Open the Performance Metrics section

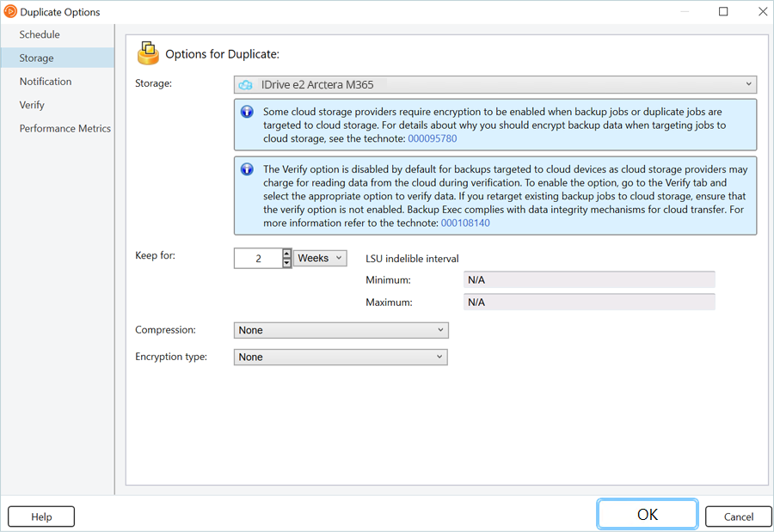[65, 128]
